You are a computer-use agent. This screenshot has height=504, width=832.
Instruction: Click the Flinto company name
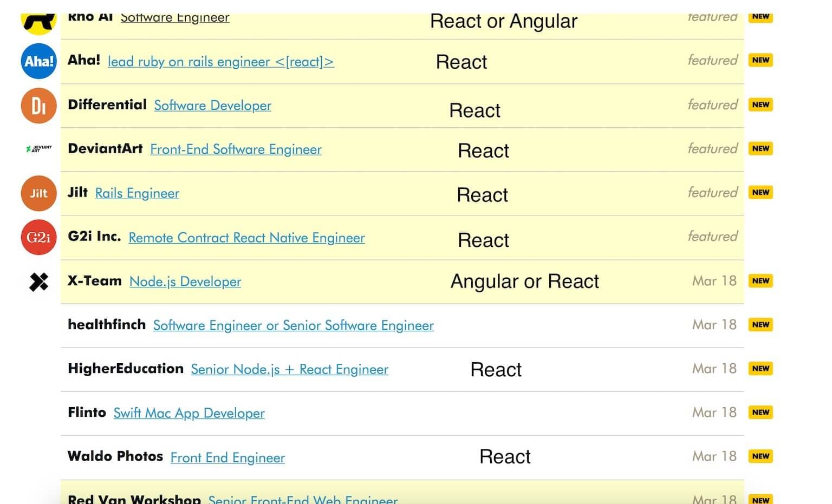pos(87,412)
